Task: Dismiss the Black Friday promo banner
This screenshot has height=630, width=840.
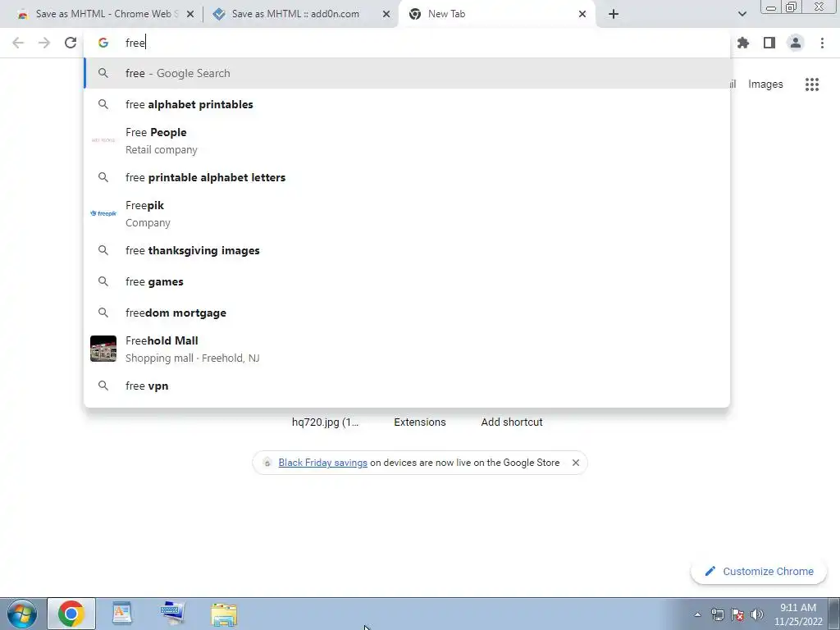Action: click(576, 463)
